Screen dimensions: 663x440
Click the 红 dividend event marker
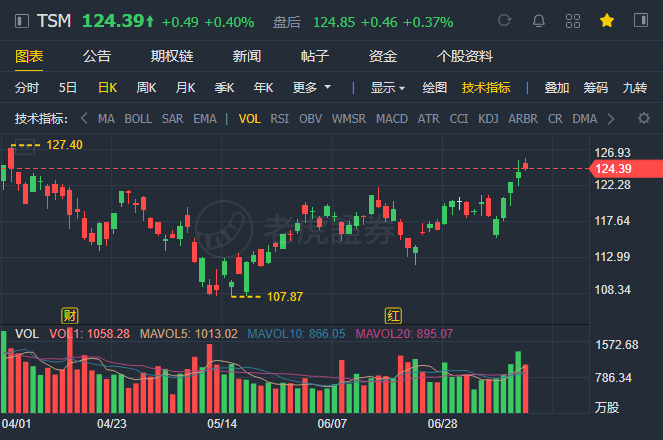pos(393,315)
